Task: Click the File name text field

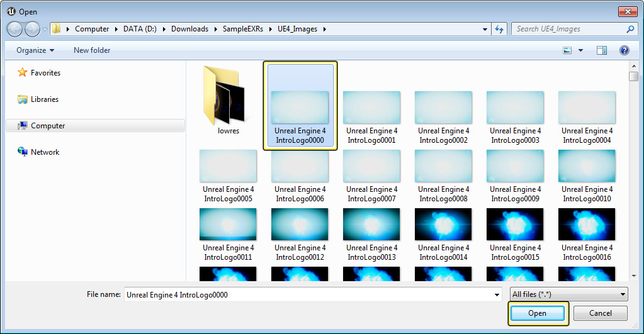Action: coord(308,294)
